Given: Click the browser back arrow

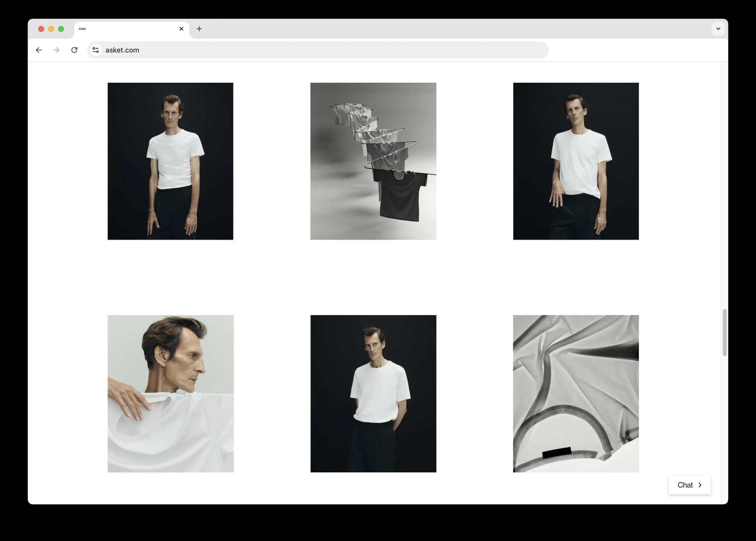Looking at the screenshot, I should [39, 50].
